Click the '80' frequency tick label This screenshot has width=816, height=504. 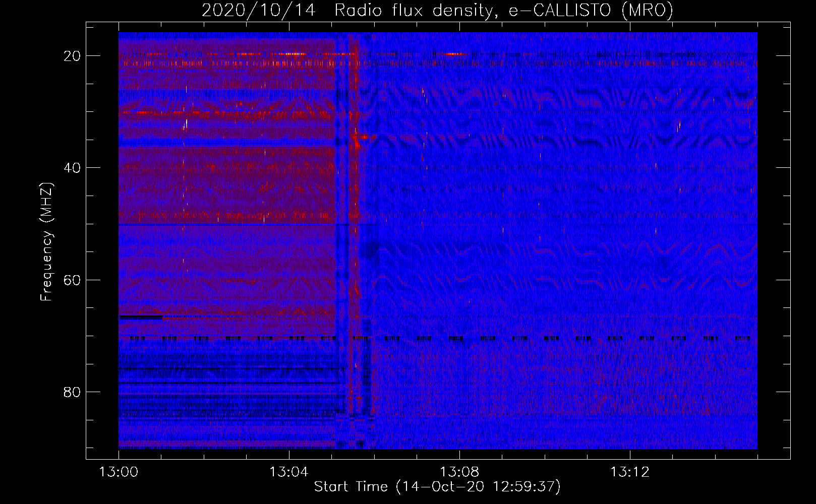72,392
